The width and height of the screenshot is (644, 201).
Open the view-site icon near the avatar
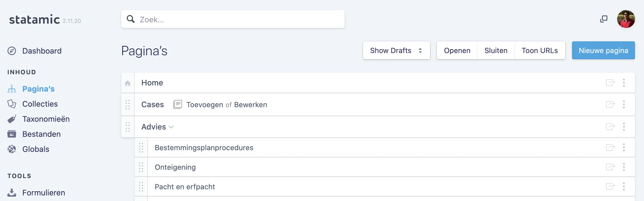tap(604, 19)
